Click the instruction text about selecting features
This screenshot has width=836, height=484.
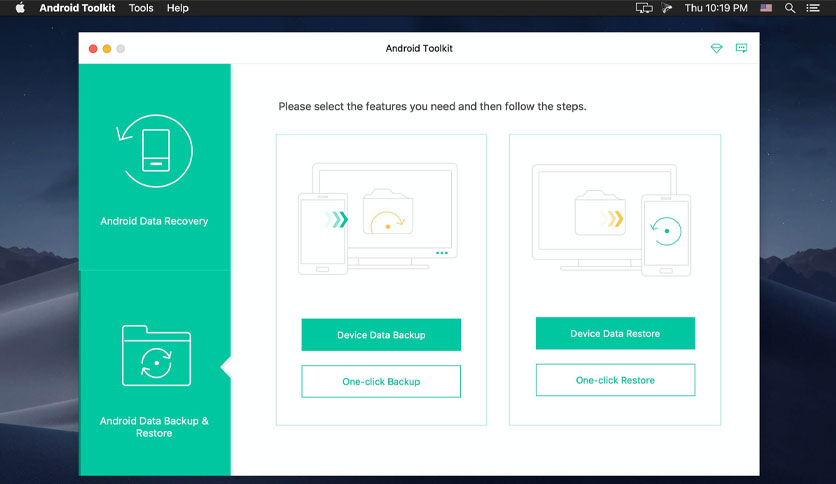pos(432,107)
